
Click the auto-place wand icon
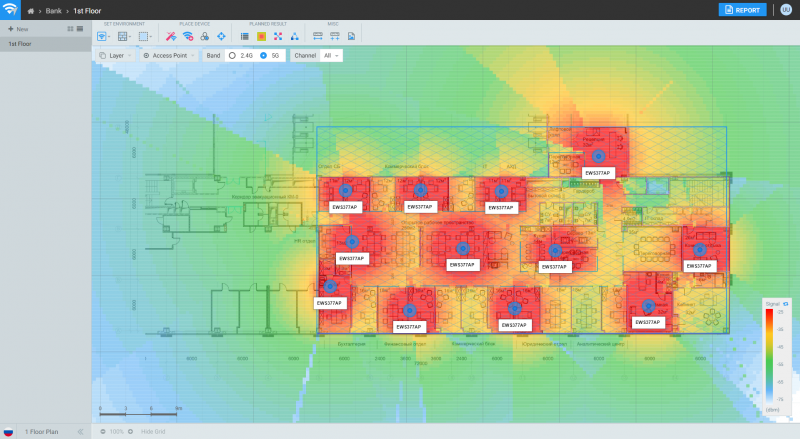pyautogui.click(x=171, y=36)
